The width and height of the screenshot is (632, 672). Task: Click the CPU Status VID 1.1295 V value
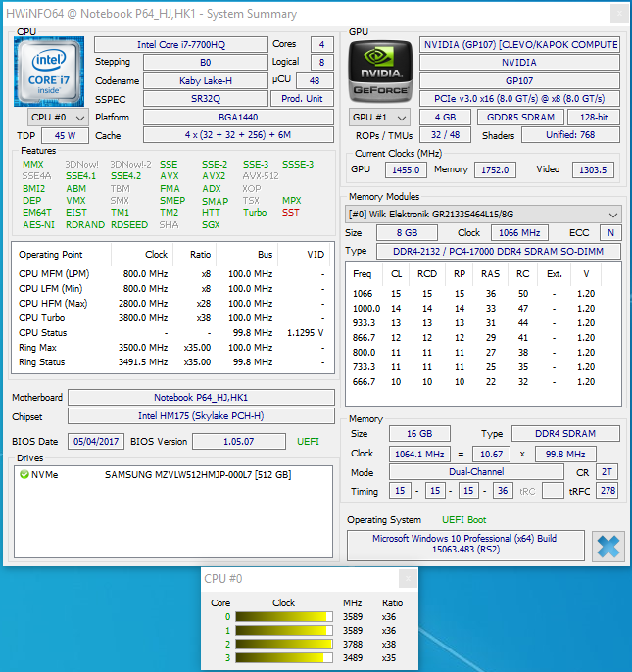tap(306, 333)
